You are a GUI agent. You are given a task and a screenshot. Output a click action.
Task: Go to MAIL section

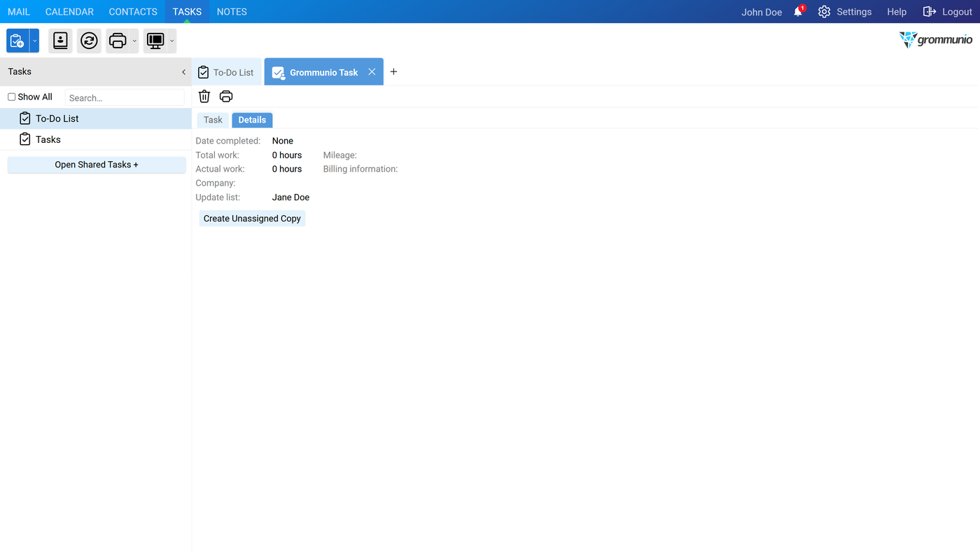pyautogui.click(x=19, y=12)
